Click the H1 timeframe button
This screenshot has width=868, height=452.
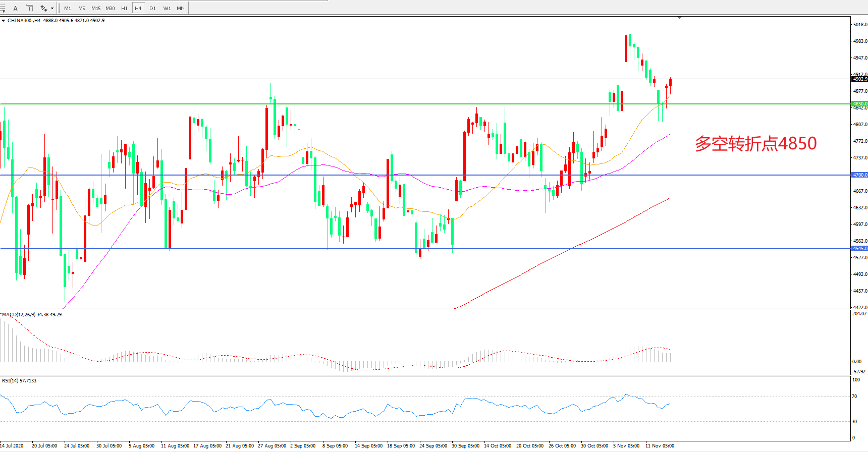click(x=124, y=8)
